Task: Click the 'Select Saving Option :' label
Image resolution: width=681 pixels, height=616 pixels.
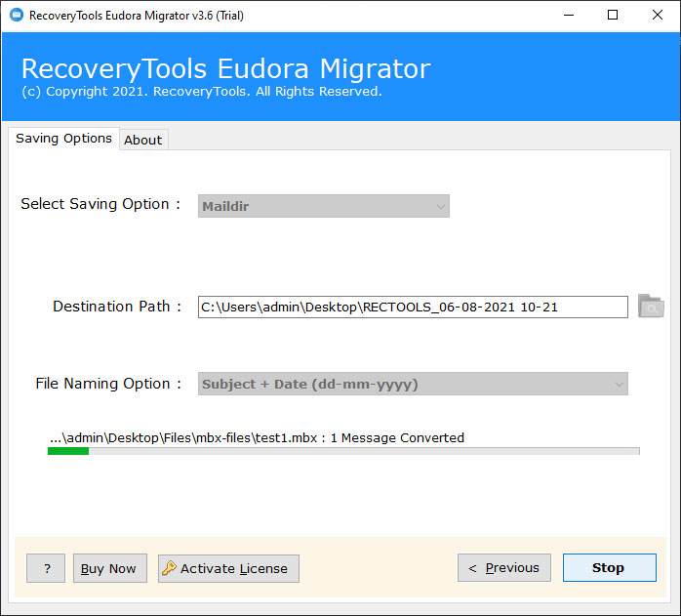Action: 100,204
